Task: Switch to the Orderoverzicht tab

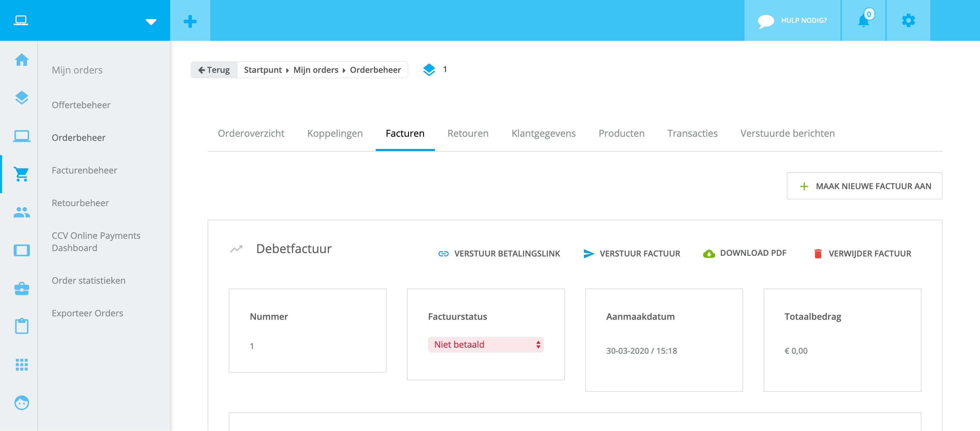Action: 251,134
